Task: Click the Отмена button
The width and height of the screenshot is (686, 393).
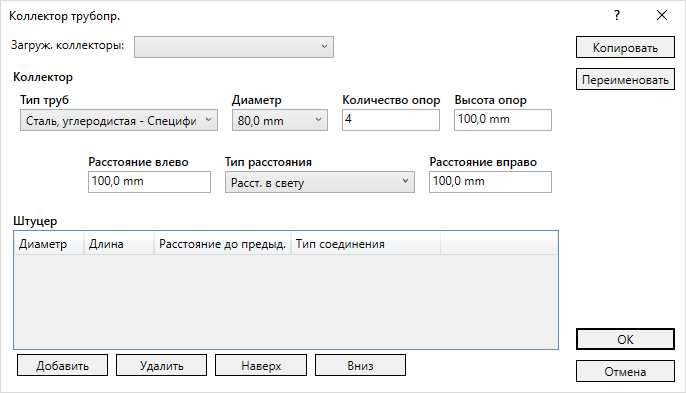Action: click(625, 371)
